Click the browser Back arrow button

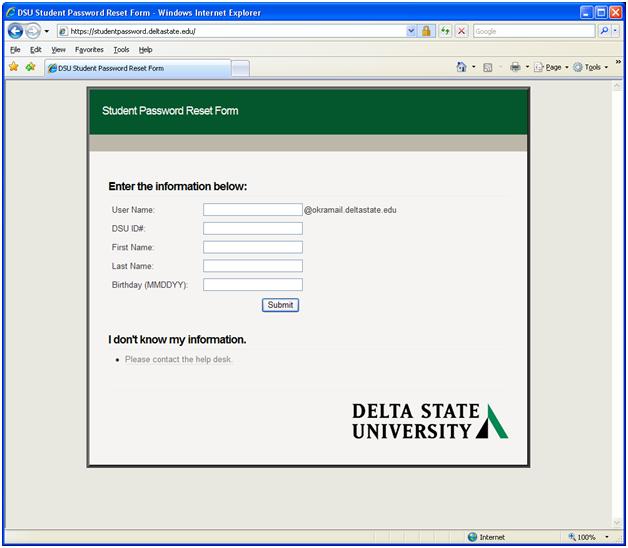coord(15,31)
